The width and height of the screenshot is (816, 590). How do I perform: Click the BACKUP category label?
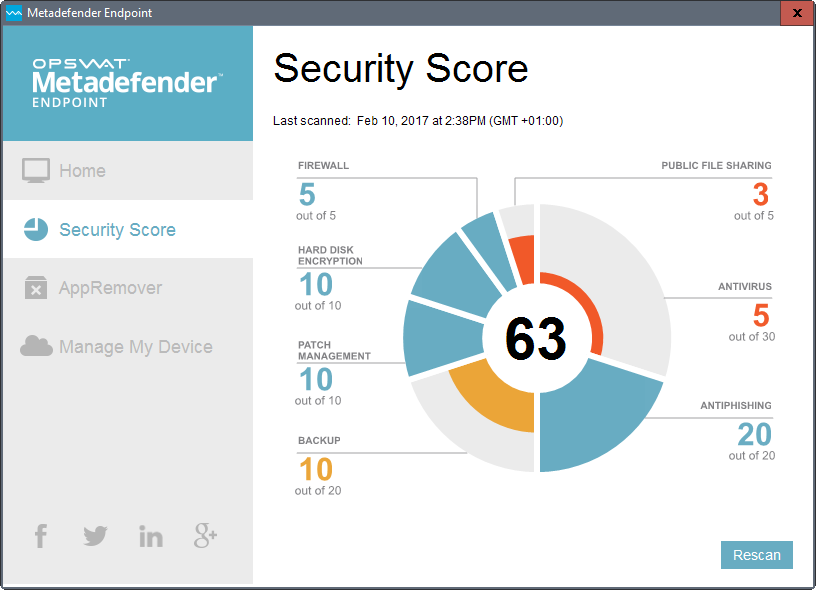[x=319, y=441]
